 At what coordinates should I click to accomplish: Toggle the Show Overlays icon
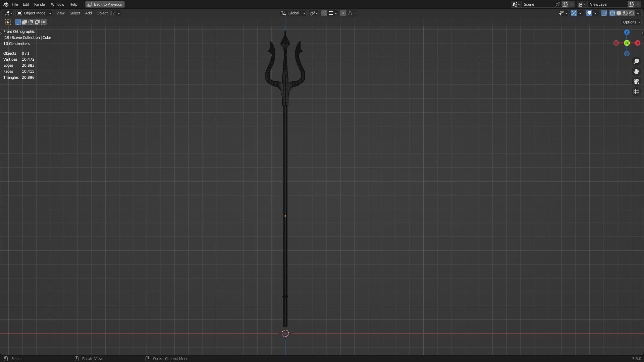tap(589, 13)
